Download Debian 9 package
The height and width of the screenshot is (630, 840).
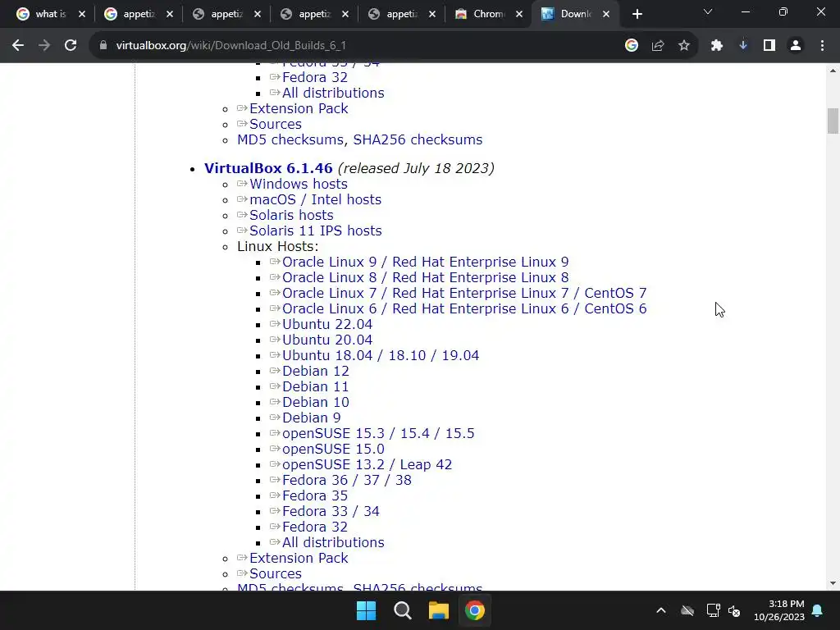click(311, 418)
